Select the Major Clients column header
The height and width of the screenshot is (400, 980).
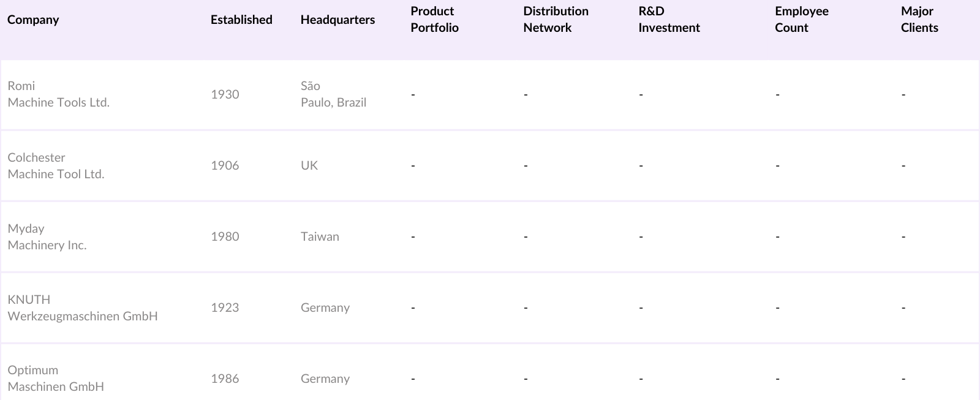coord(919,20)
